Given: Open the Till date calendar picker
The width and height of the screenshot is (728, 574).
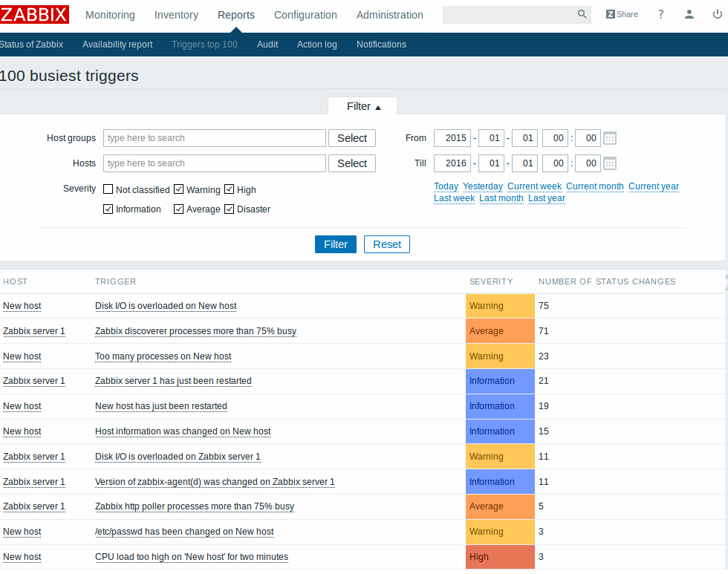Looking at the screenshot, I should click(x=610, y=163).
